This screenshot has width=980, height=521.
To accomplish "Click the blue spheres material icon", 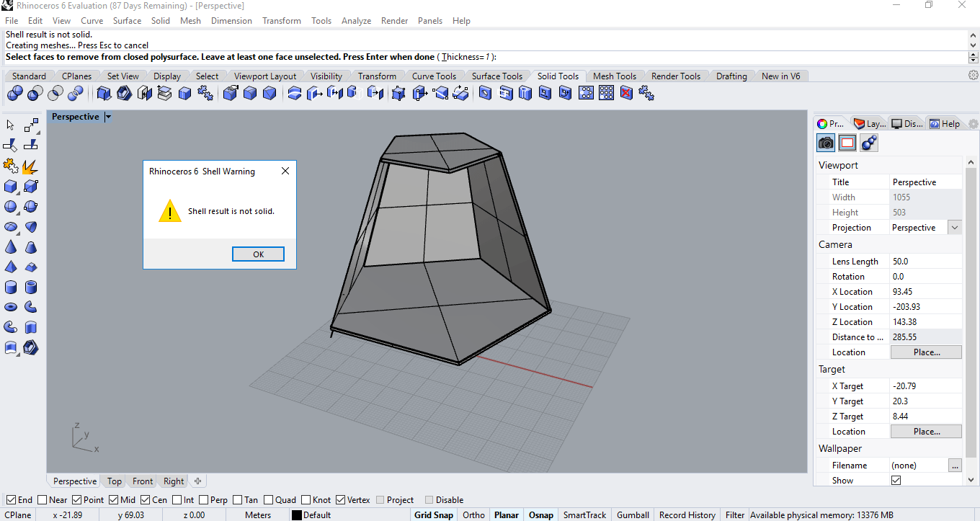I will click(x=869, y=143).
